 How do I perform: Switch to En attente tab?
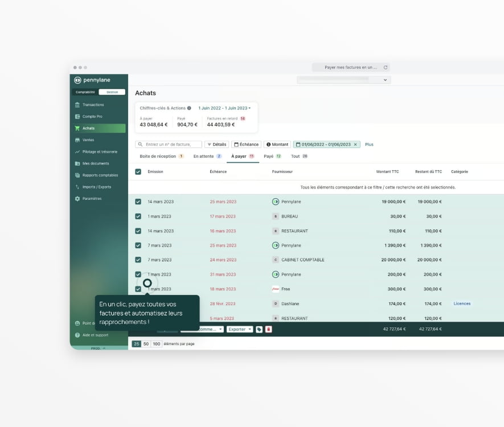click(207, 157)
